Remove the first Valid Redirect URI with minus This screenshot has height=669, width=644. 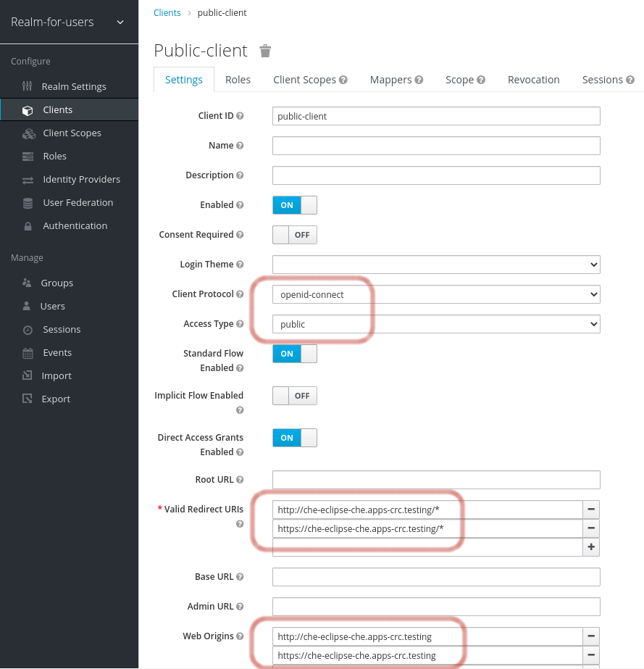pos(591,510)
